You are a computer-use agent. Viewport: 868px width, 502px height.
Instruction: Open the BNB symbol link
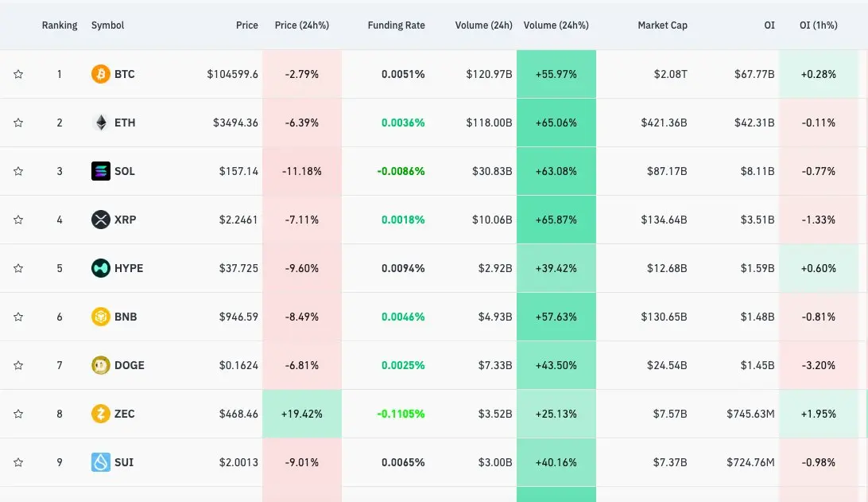click(126, 317)
